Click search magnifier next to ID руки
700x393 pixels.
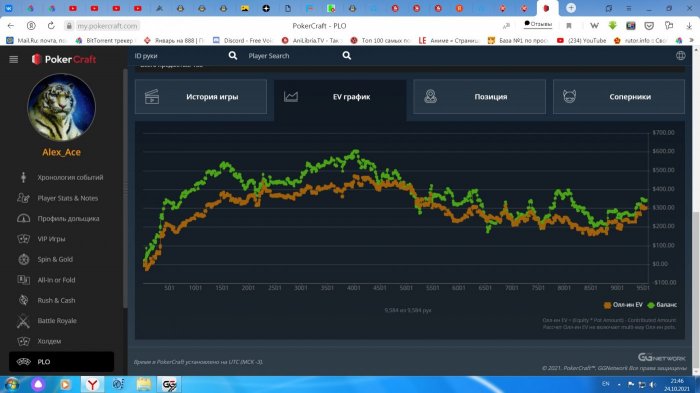[233, 56]
